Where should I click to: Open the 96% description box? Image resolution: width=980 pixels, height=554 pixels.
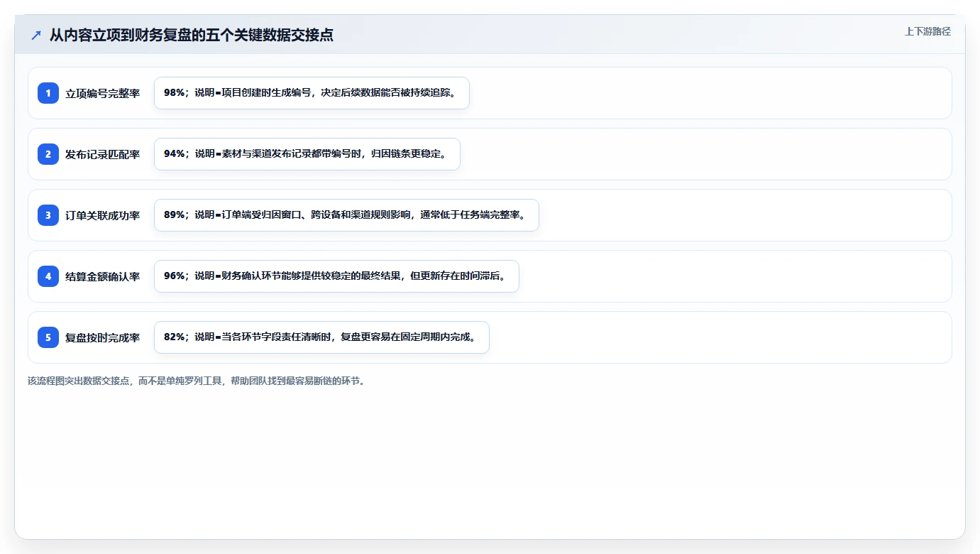pyautogui.click(x=336, y=276)
